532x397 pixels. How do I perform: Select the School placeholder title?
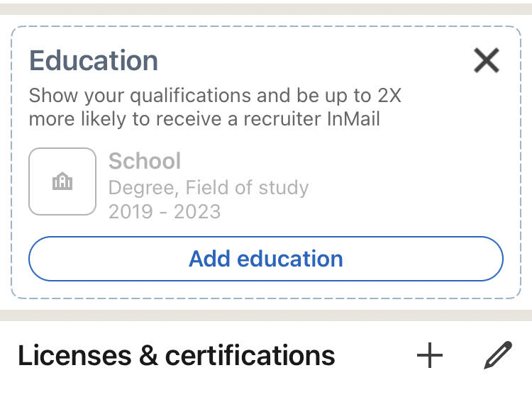click(145, 161)
